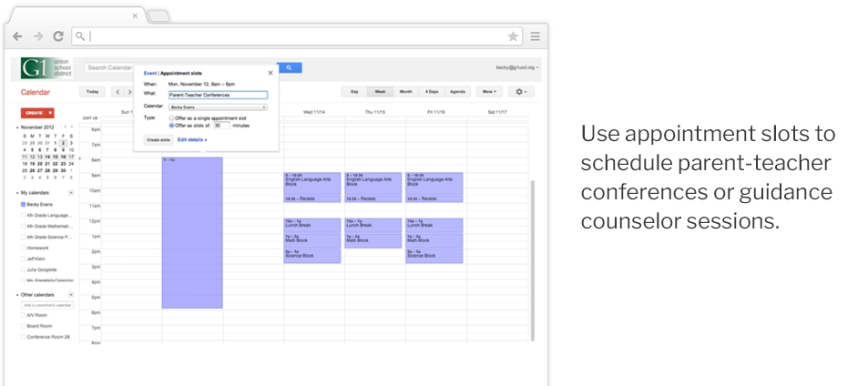Viewport: 868px width, 386px height.
Task: Toggle the Homework calendar checkbox
Action: pos(24,248)
